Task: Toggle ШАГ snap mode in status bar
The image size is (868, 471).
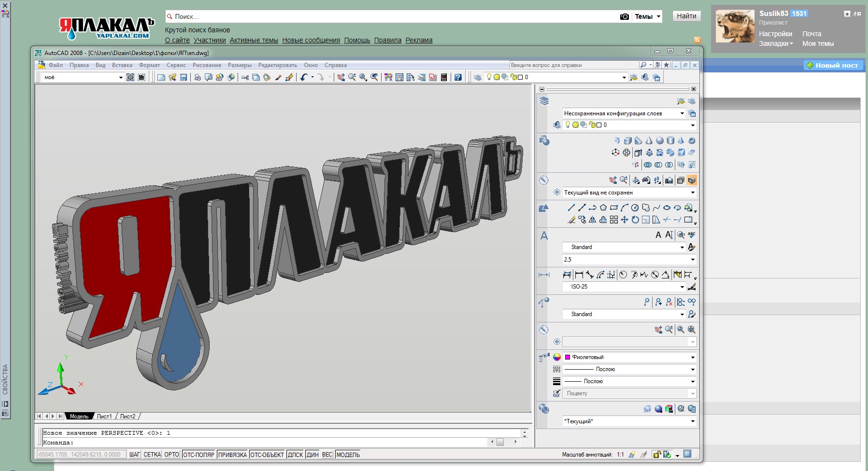Action: [135, 455]
